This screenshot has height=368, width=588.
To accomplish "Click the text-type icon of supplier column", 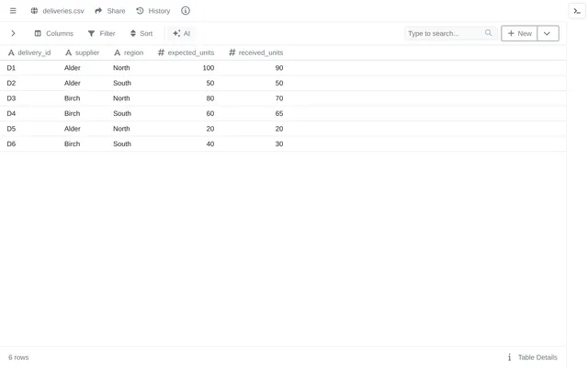I will point(68,52).
